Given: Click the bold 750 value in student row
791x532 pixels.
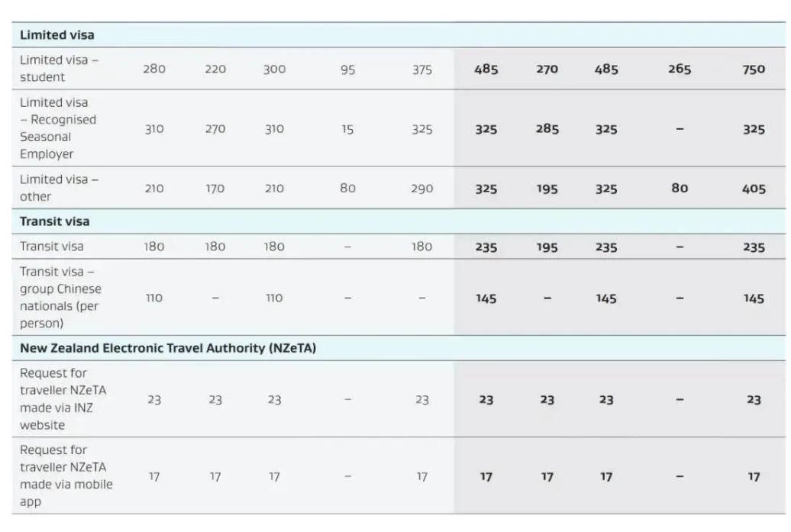Looking at the screenshot, I should pos(754,69).
